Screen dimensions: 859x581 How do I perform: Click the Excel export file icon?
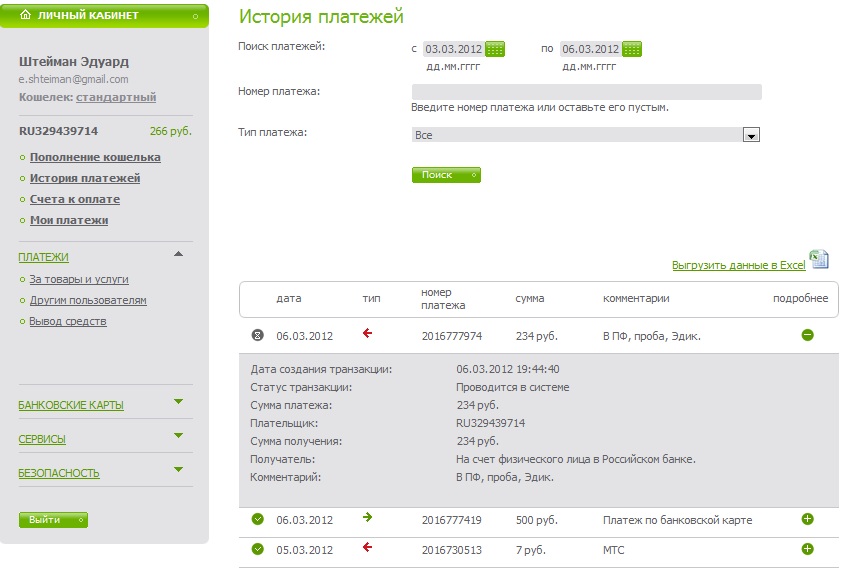[819, 259]
